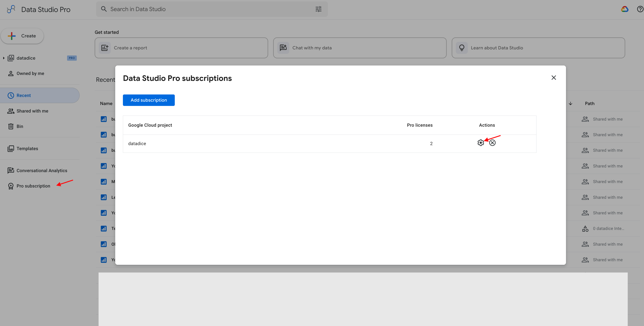Click the Learn about lightbulb icon
Image resolution: width=644 pixels, height=326 pixels.
[x=462, y=48]
